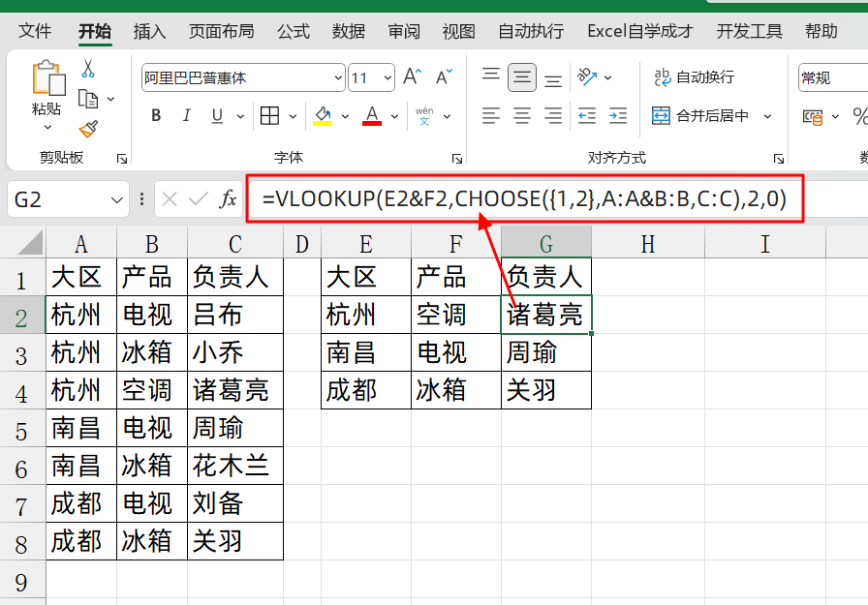The height and width of the screenshot is (605, 868).
Task: Select row 5 header
Action: [22, 428]
